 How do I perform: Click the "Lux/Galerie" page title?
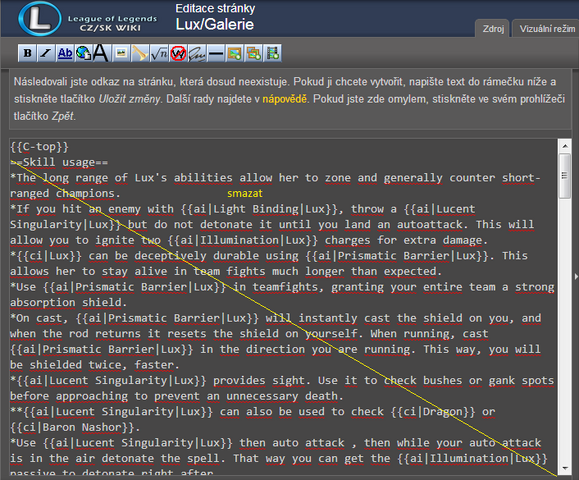pos(215,24)
